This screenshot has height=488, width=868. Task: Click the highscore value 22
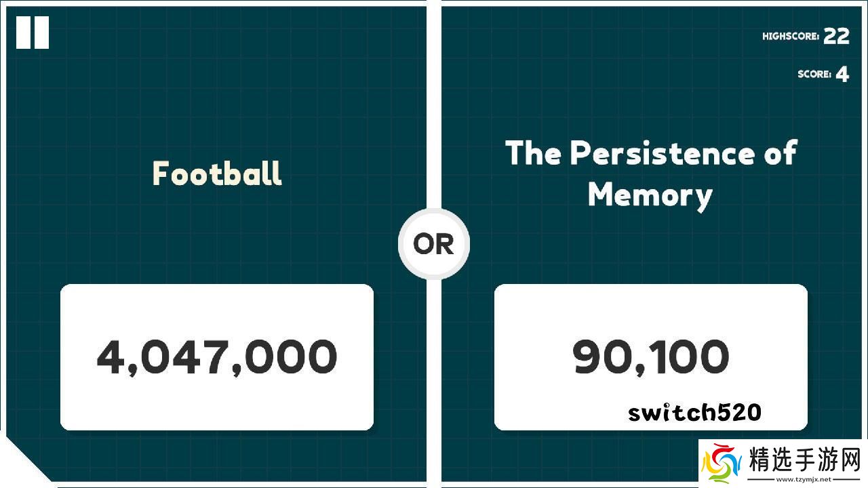pyautogui.click(x=837, y=37)
